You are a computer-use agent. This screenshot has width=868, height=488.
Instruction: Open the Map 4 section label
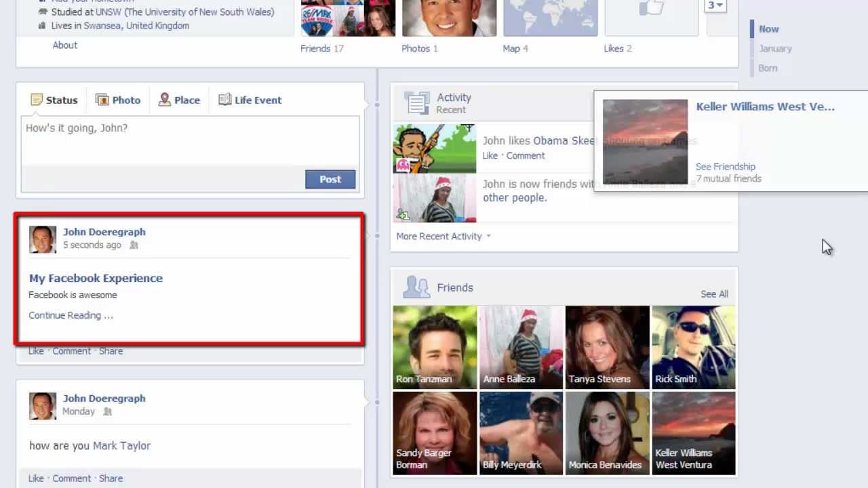coord(515,48)
